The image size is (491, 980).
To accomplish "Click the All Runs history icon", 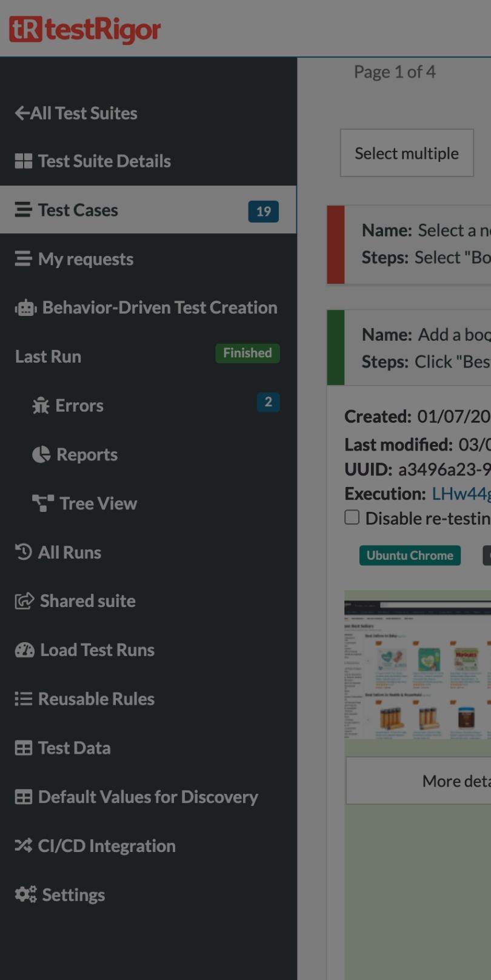I will click(x=23, y=552).
